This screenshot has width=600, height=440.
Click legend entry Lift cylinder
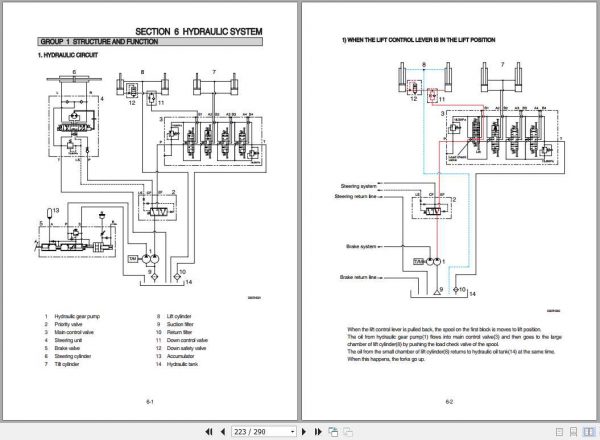[x=179, y=316]
